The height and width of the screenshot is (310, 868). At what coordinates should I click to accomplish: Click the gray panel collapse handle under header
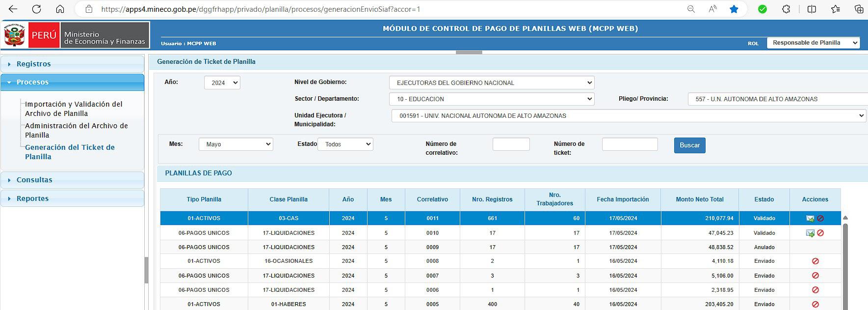point(469,52)
